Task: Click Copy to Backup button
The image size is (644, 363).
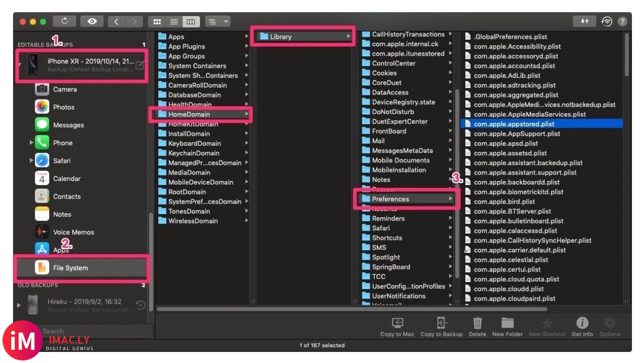Action: tap(442, 327)
